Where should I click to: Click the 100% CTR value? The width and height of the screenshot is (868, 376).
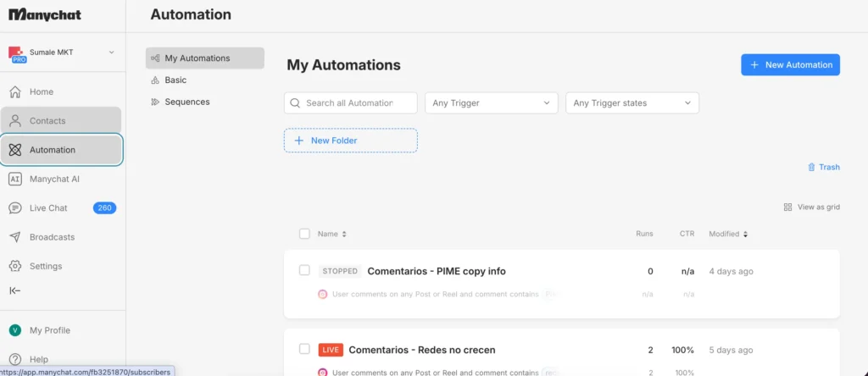(683, 350)
